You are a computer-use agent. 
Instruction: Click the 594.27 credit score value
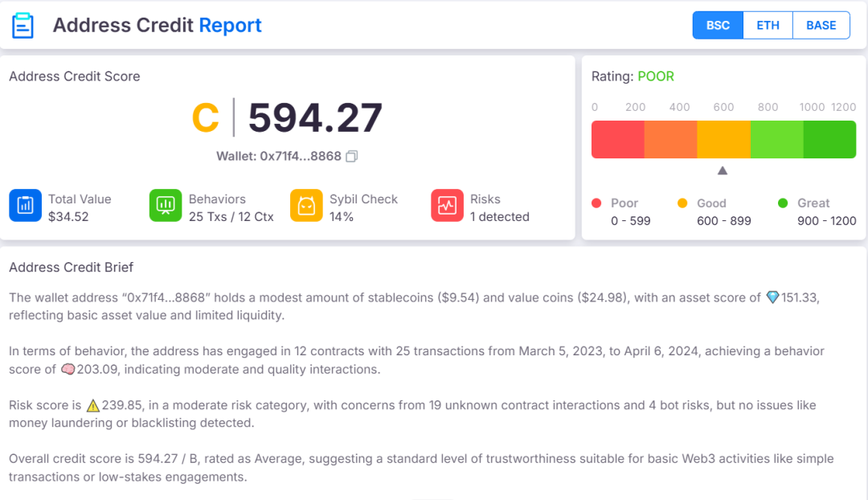coord(315,118)
